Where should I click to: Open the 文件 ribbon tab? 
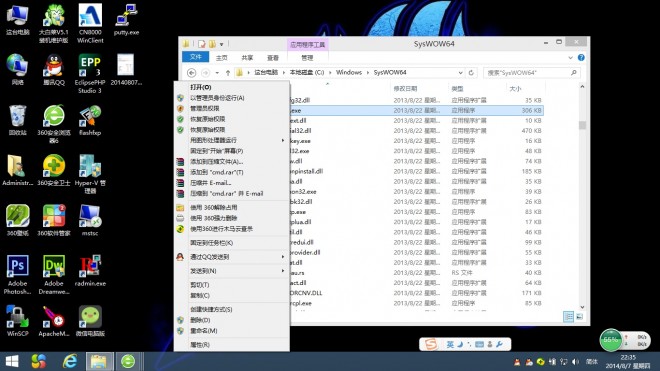point(195,57)
